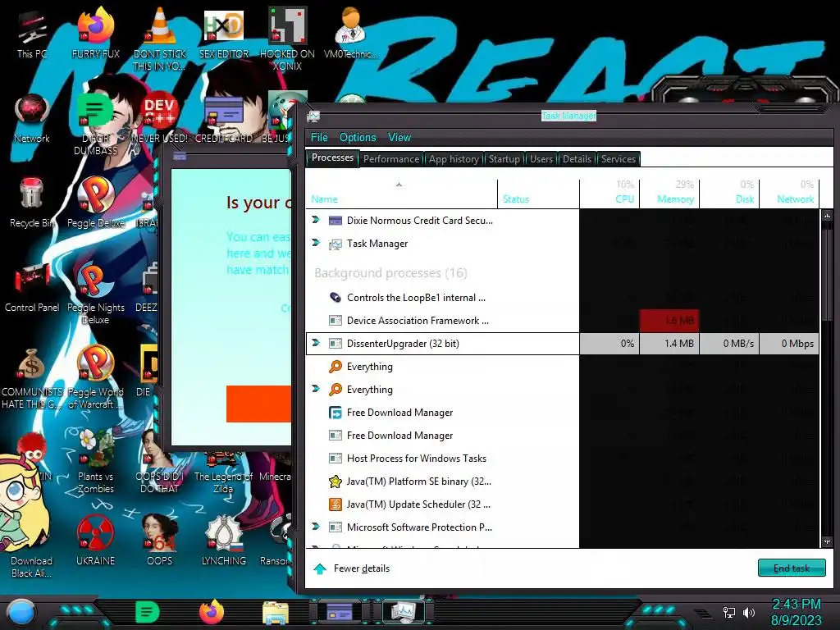Open the Legend of Zilda desktop icon
Screen dimensions: 840x630
[x=223, y=472]
